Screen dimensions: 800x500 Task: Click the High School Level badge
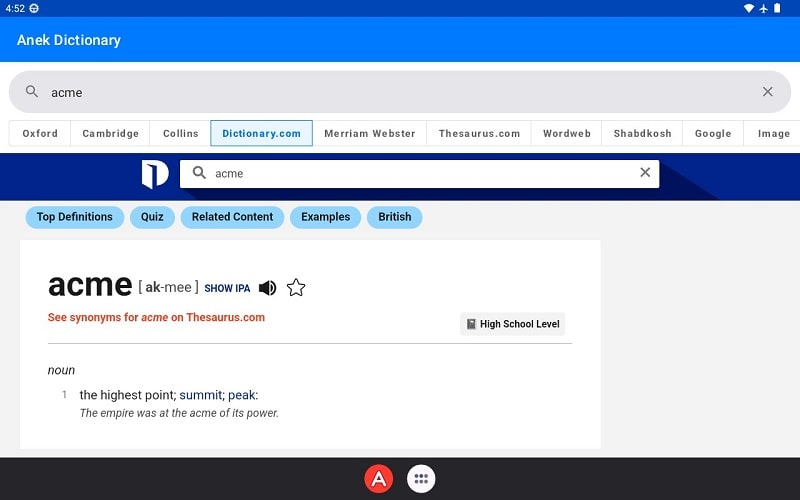(x=512, y=324)
